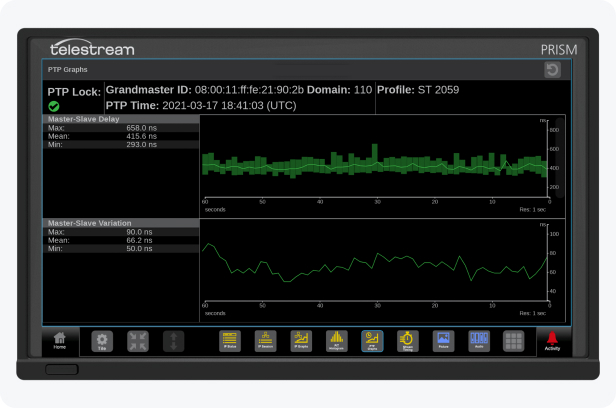Viewport: 616px width, 408px height.
Task: Reset PTP graphs with the refresh icon
Action: tap(552, 70)
